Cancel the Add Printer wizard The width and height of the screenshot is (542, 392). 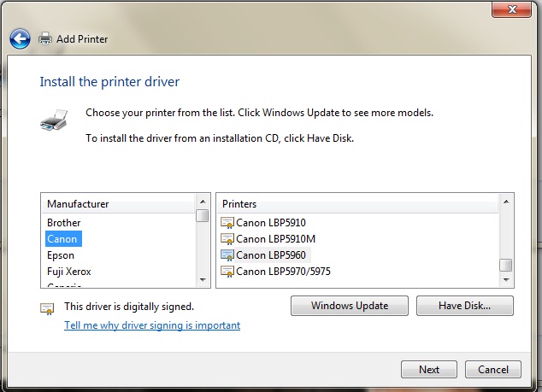click(493, 370)
